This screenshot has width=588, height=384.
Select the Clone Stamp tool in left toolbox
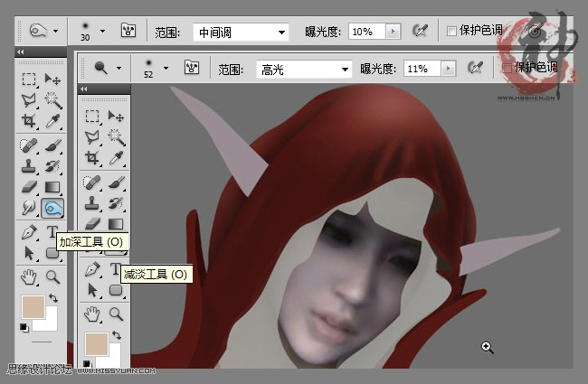(x=29, y=166)
